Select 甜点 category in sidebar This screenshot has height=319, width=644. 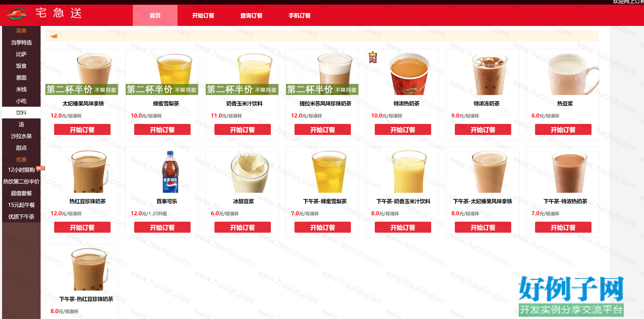(x=21, y=148)
